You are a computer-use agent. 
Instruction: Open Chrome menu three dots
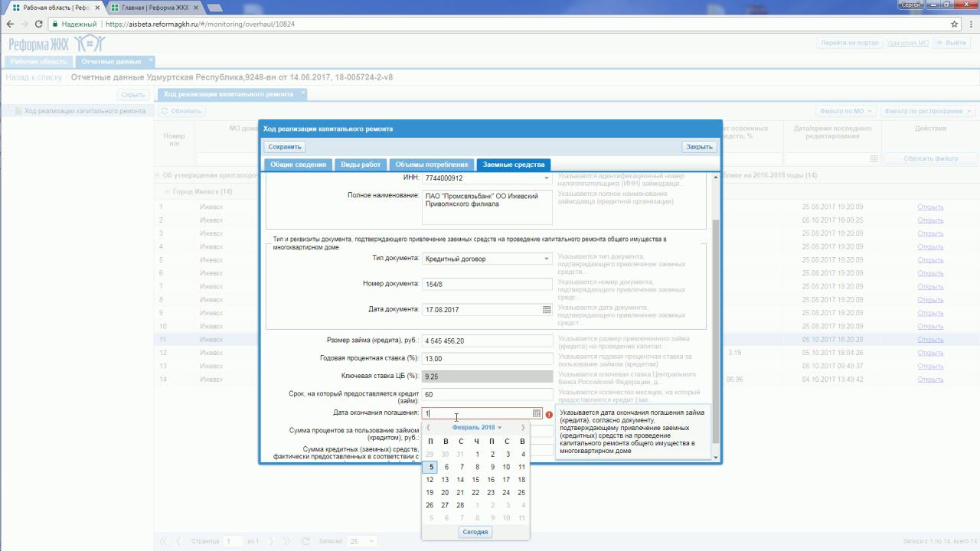click(x=970, y=24)
